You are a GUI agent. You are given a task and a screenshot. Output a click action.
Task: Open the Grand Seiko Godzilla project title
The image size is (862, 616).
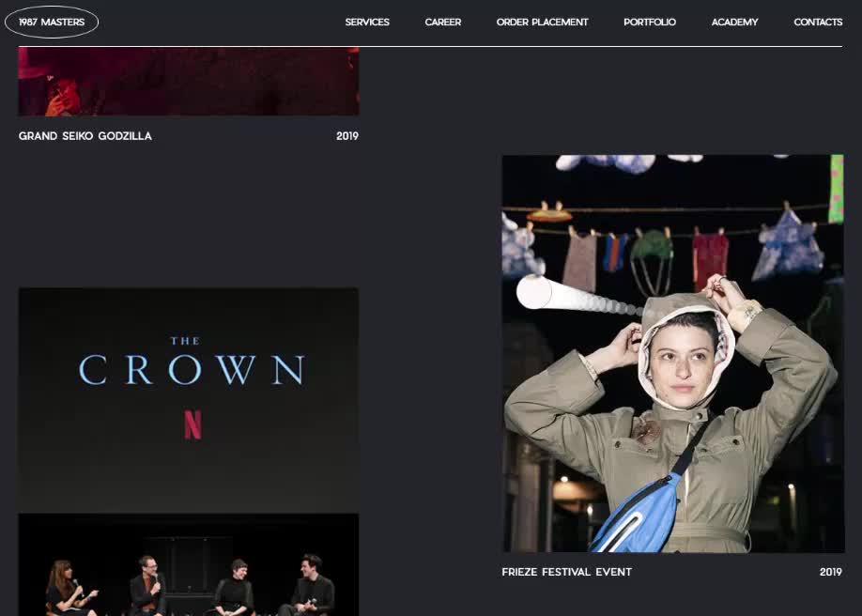click(85, 136)
